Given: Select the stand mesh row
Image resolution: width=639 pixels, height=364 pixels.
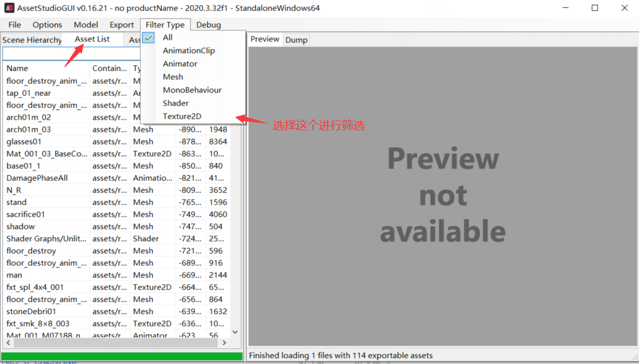Looking at the screenshot, I should tap(116, 202).
